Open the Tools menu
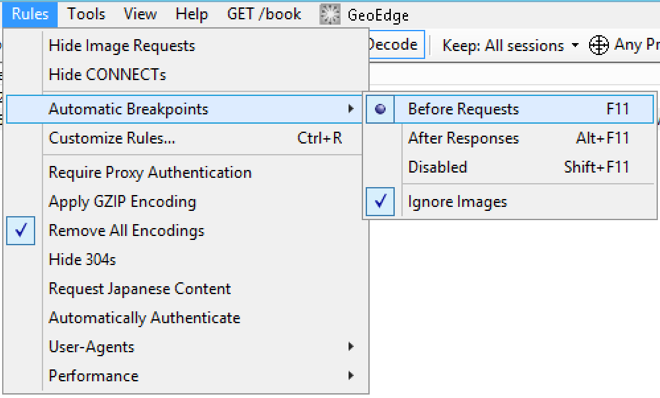Image resolution: width=660 pixels, height=398 pixels. pyautogui.click(x=86, y=14)
